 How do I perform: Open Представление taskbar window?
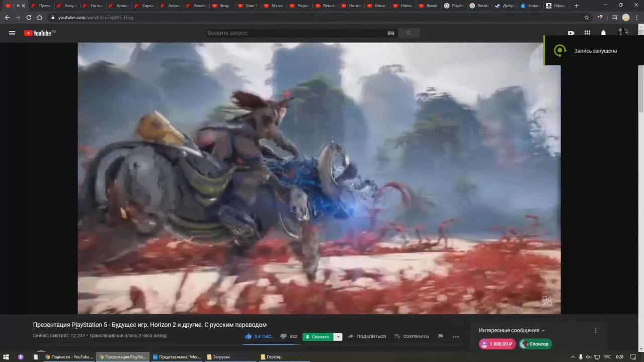[177, 357]
